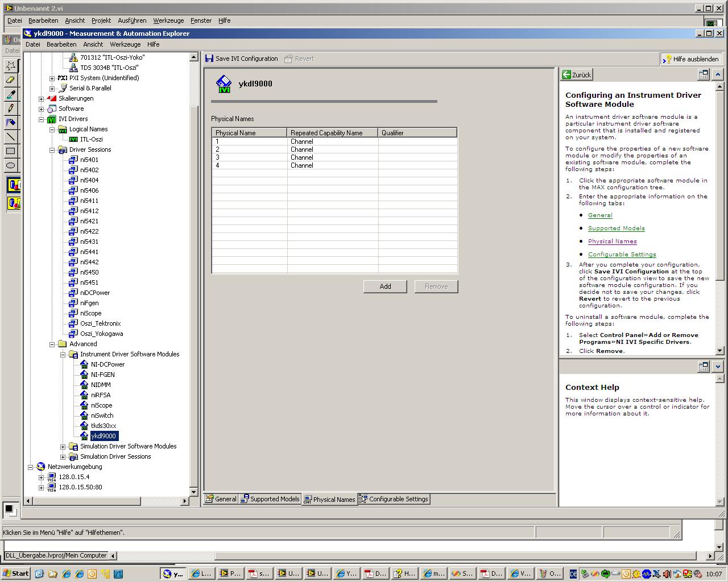Select the 128.0.15.4 network device
The width and height of the screenshot is (728, 582).
click(74, 477)
